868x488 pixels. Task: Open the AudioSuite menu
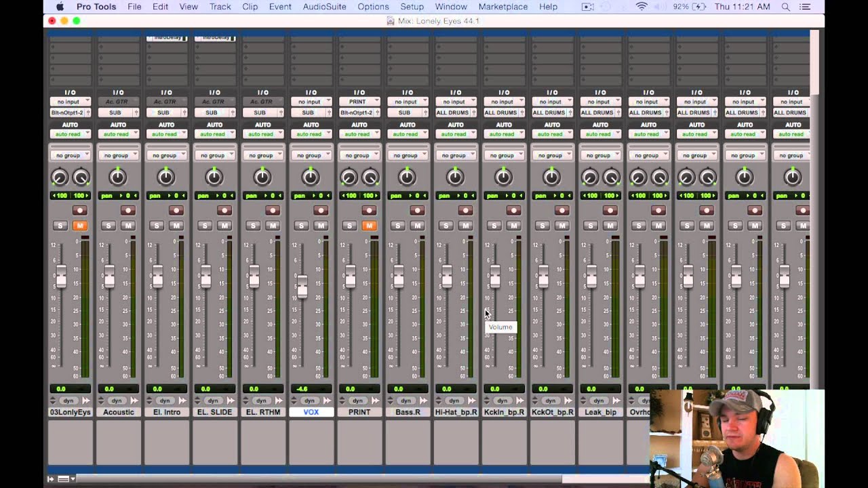tap(324, 7)
